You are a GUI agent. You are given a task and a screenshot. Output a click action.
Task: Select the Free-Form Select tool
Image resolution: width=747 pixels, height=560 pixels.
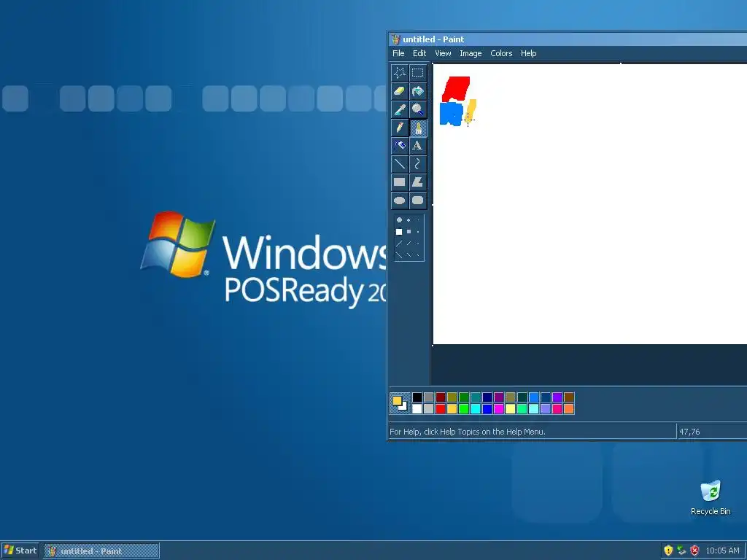pos(399,73)
